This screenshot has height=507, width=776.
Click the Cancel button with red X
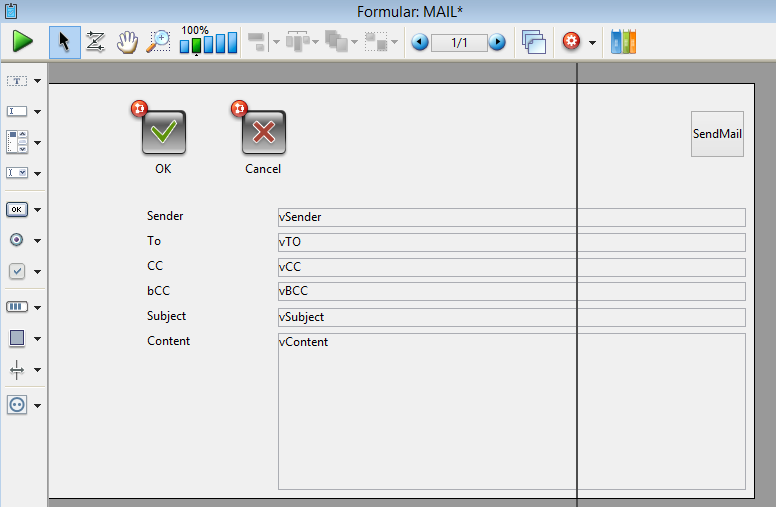pyautogui.click(x=263, y=132)
